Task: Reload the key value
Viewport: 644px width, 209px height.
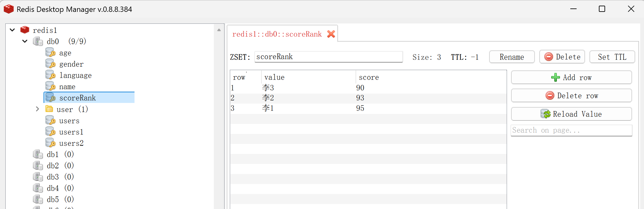Action: tap(571, 114)
